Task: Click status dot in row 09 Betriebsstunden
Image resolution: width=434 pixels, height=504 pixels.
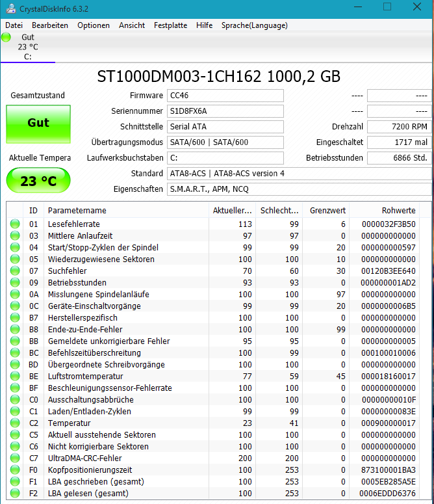Action: tap(15, 282)
